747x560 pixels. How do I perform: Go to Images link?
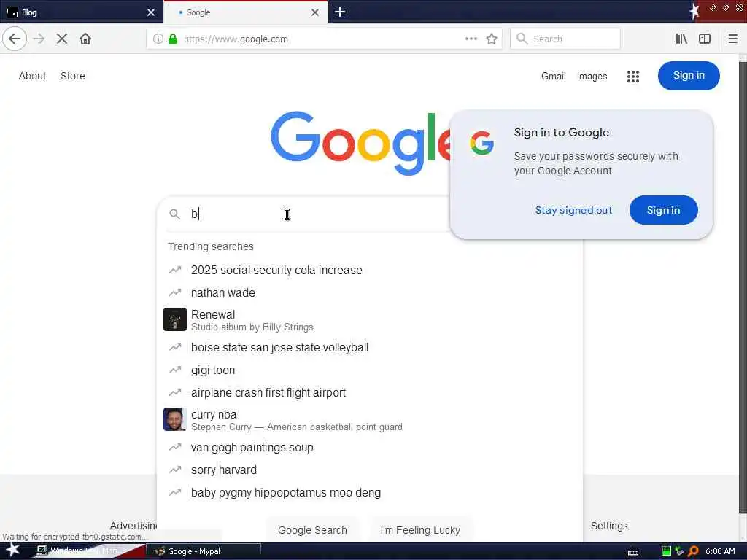592,76
